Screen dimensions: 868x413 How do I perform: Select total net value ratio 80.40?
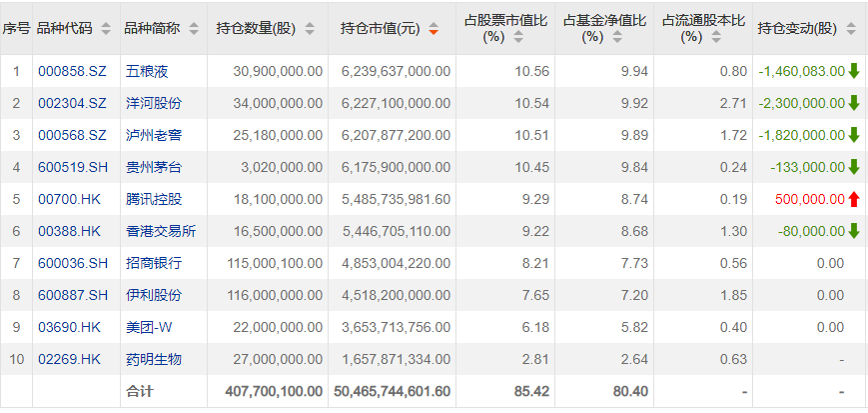632,391
